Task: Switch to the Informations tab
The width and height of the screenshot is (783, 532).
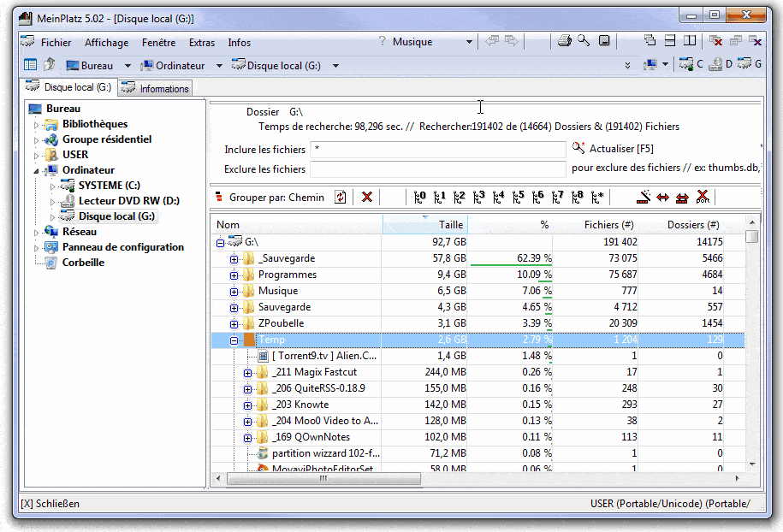Action: (156, 88)
